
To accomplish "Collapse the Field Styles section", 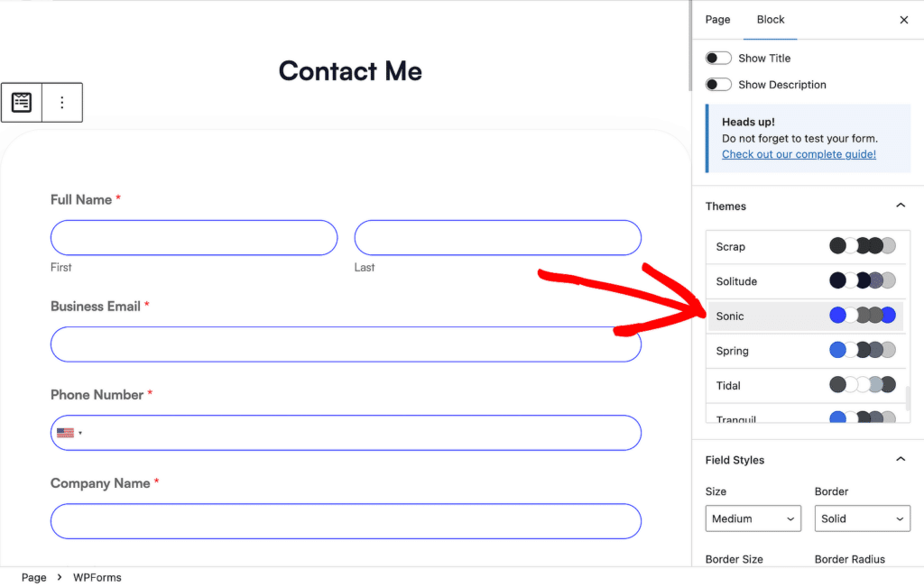I will click(900, 460).
